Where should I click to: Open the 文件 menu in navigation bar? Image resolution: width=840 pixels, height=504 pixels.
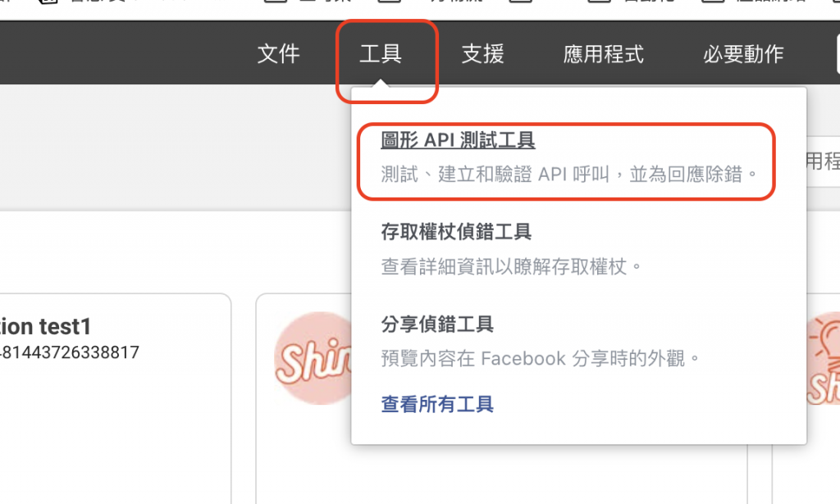[x=278, y=54]
